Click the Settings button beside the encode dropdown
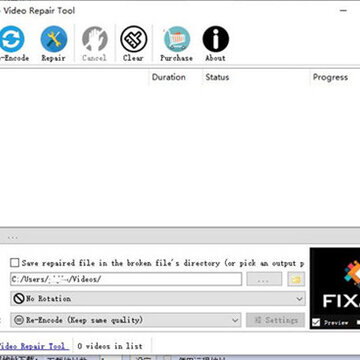Screen dimensions: 360x360 (275, 320)
